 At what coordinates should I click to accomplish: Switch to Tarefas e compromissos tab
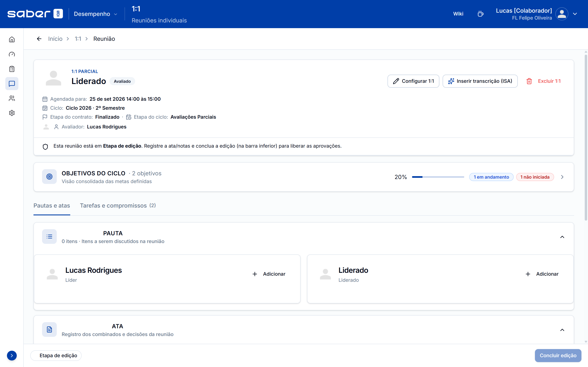[x=118, y=206]
